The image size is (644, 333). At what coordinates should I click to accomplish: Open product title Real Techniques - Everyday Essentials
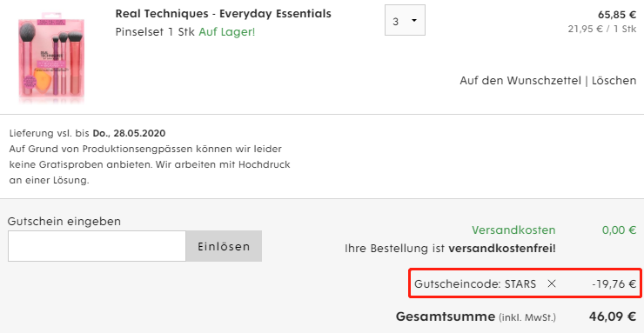pyautogui.click(x=223, y=14)
